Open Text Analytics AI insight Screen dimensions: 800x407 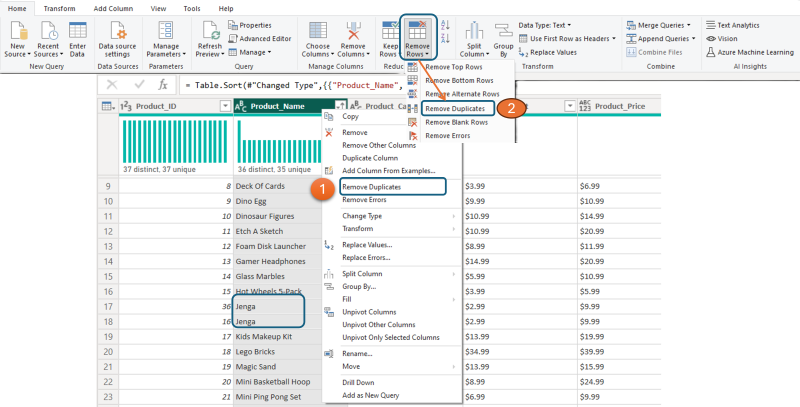pyautogui.click(x=733, y=25)
